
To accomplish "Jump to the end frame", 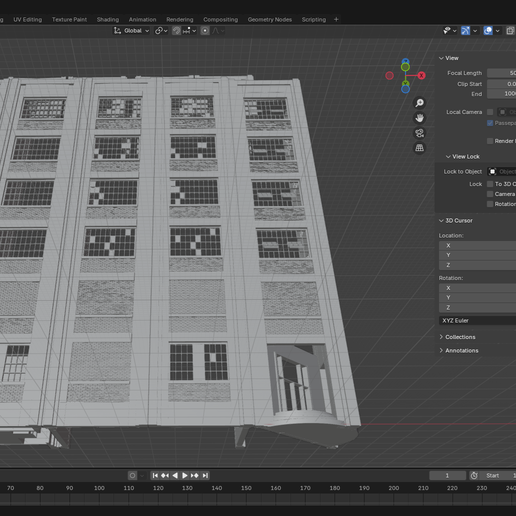I will 205,475.
